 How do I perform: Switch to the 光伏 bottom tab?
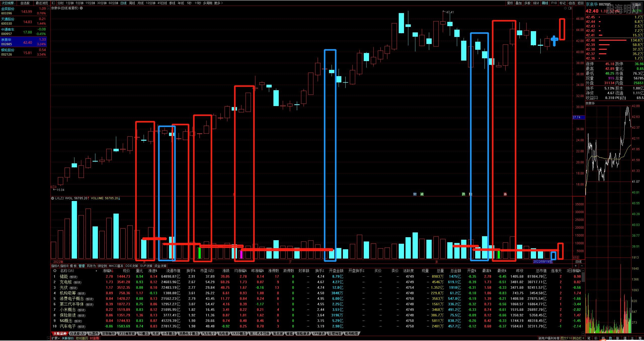(x=156, y=333)
